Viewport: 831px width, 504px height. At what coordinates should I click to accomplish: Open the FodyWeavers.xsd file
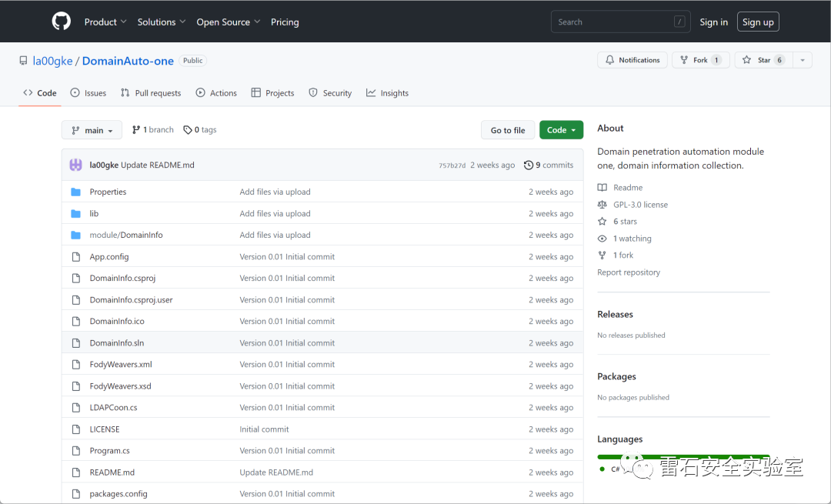120,386
